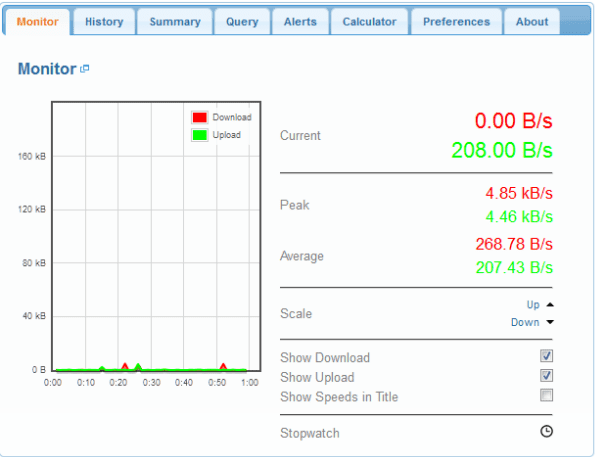Start the Stopwatch clock icon
Viewport: 595px width, 457px height.
[546, 432]
